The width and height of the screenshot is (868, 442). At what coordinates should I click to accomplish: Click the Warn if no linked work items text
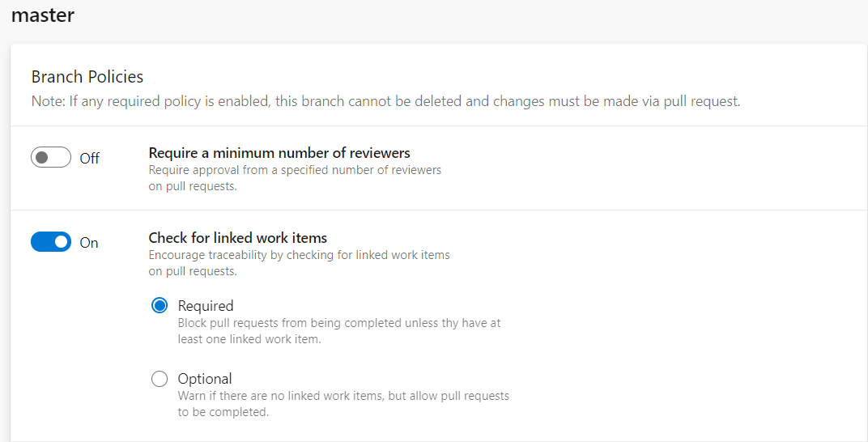[343, 396]
